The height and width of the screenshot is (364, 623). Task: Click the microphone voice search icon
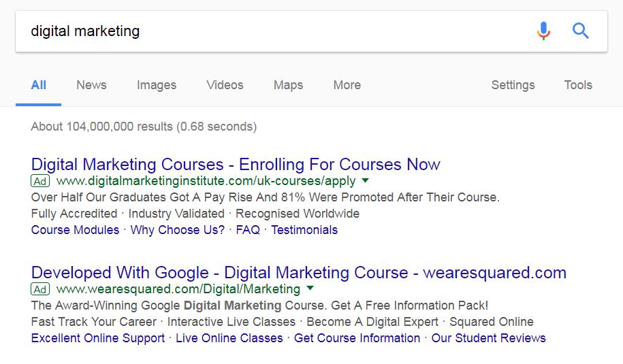pos(543,31)
